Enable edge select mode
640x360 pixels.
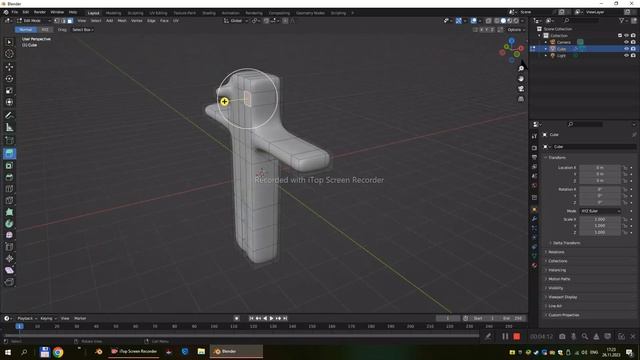point(63,20)
